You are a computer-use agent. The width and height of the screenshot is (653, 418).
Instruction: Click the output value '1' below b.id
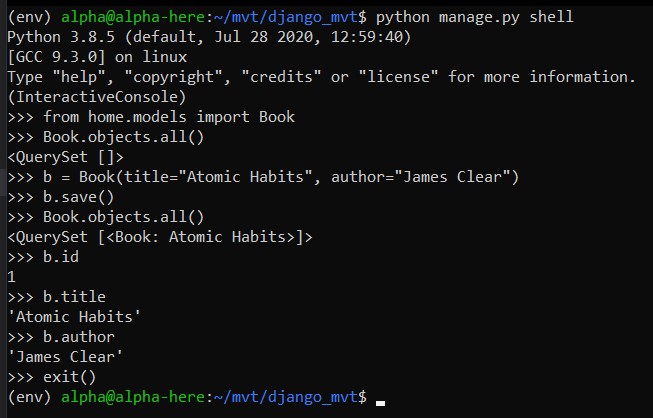pyautogui.click(x=11, y=277)
